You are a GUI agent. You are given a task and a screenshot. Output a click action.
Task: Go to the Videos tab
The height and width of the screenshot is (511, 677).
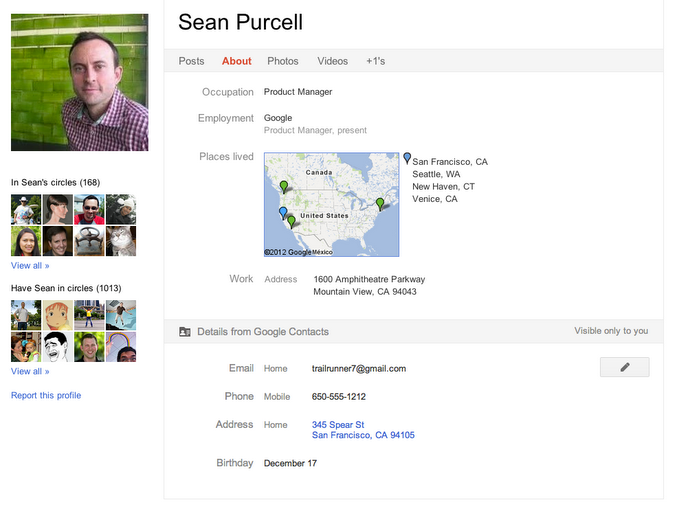pyautogui.click(x=333, y=61)
